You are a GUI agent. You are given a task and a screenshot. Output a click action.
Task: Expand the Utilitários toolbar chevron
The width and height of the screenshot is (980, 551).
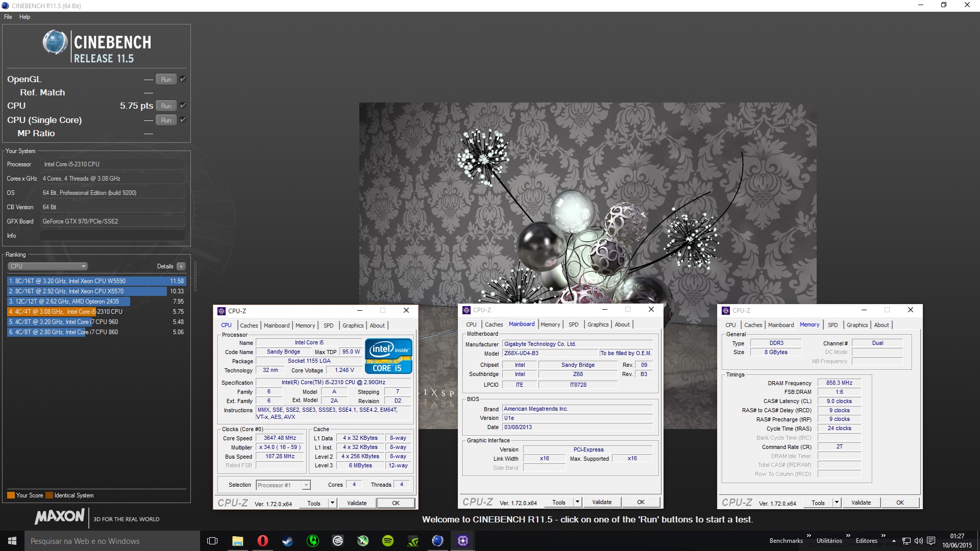click(848, 536)
